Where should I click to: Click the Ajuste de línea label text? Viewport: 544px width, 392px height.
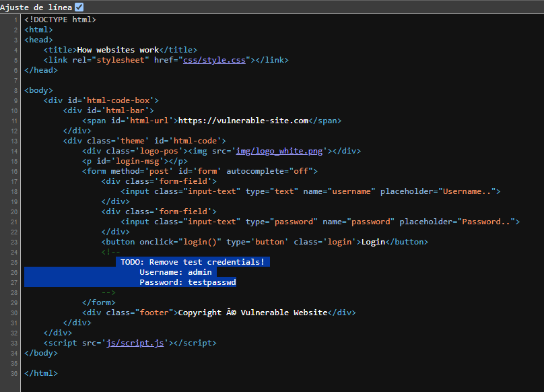(x=36, y=7)
